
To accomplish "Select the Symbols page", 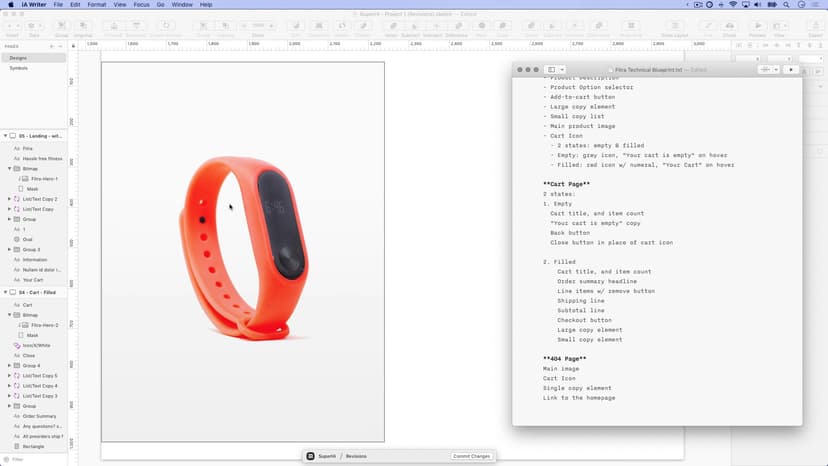I will point(19,68).
